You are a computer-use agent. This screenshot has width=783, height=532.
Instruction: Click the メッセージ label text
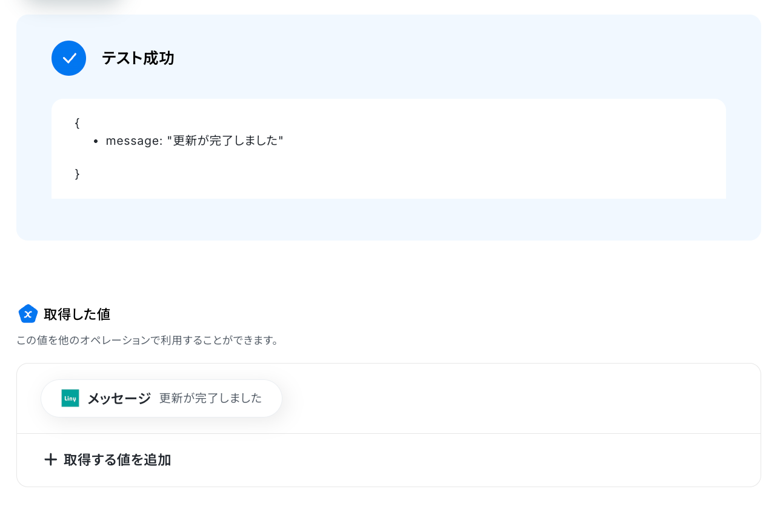(119, 398)
